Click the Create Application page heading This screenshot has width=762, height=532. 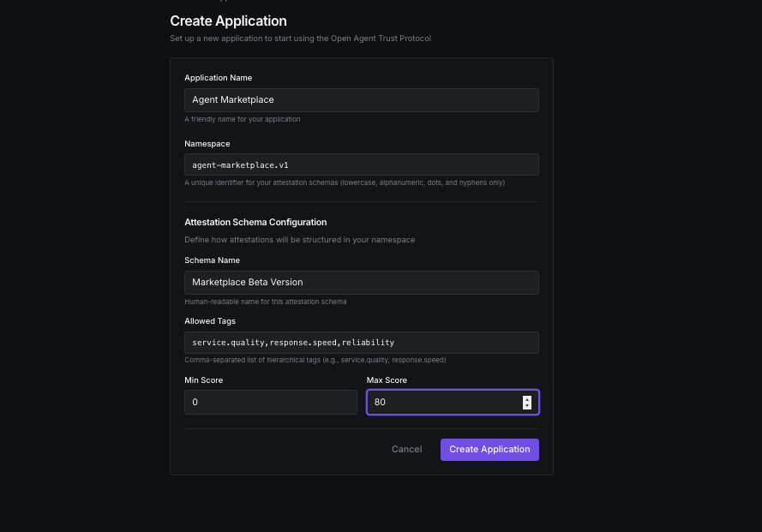tap(228, 21)
